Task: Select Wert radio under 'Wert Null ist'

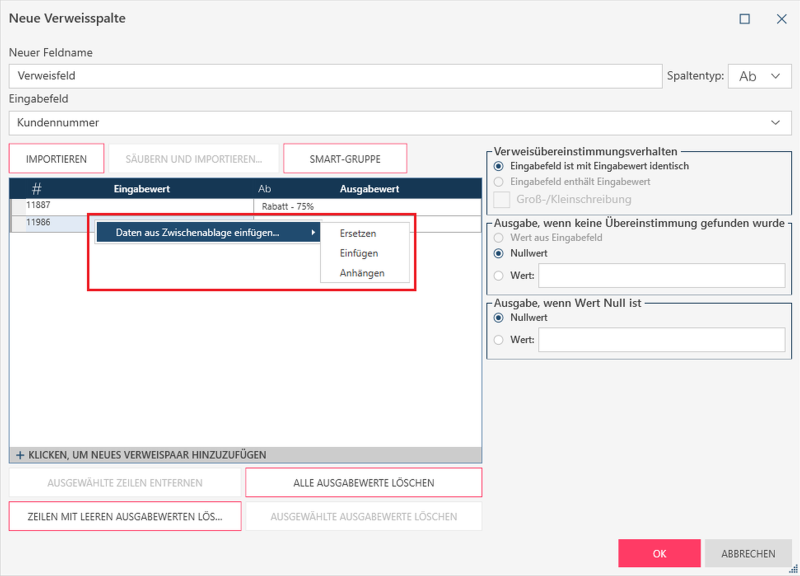Action: point(499,340)
